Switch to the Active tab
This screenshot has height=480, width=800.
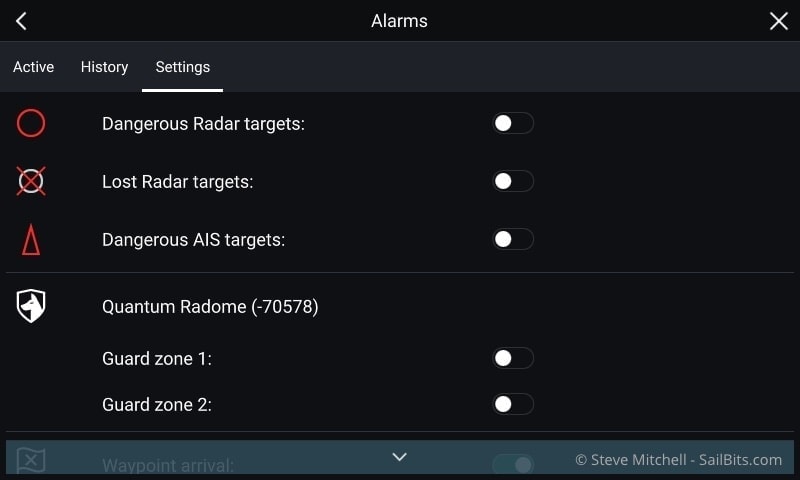[x=33, y=67]
